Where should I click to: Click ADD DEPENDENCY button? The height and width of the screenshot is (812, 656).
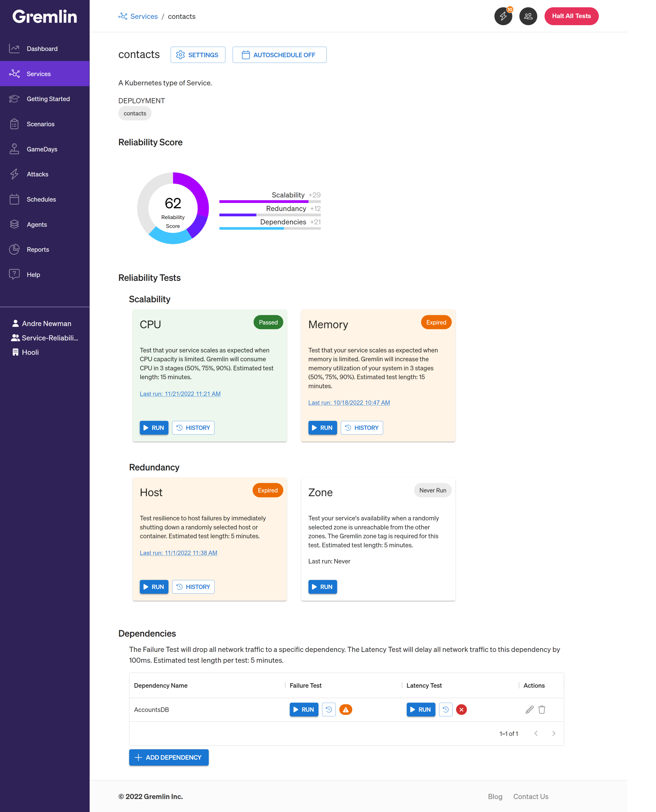point(168,757)
